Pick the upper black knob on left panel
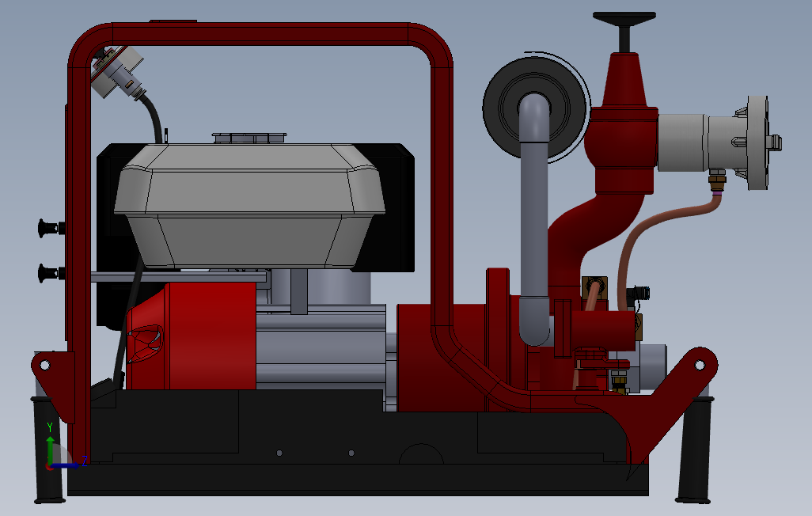 coord(50,228)
